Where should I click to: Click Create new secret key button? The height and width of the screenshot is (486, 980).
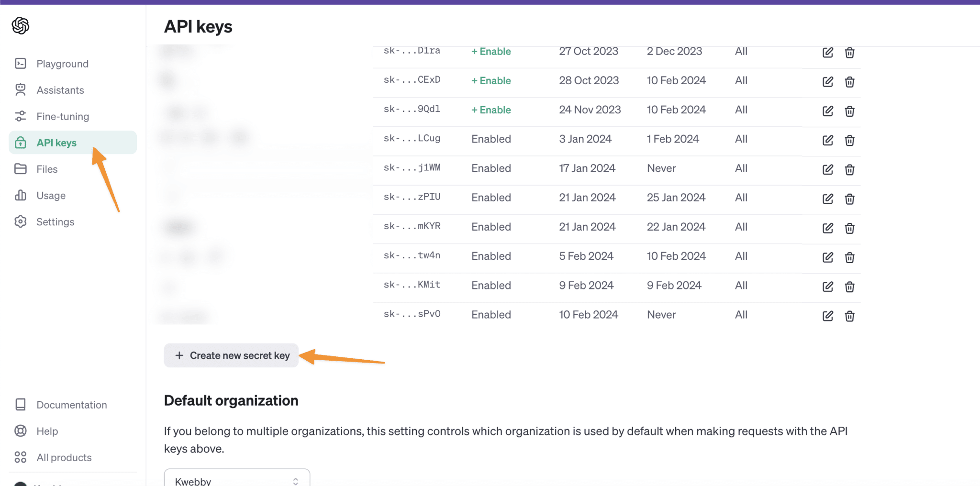pos(231,355)
